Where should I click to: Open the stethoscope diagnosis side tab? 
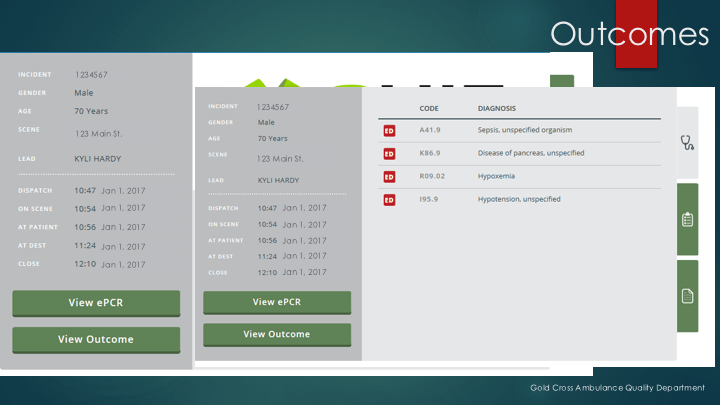tap(687, 143)
